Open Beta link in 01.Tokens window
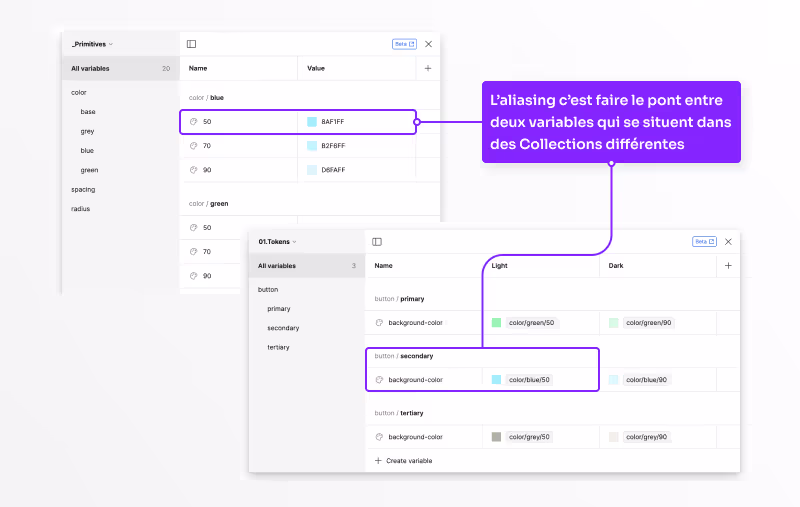 [x=704, y=242]
